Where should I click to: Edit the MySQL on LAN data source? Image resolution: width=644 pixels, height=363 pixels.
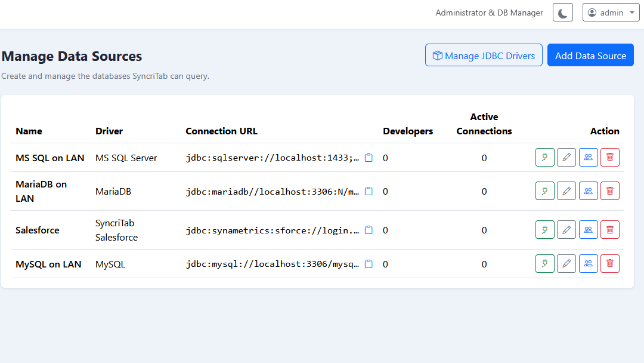pyautogui.click(x=566, y=263)
